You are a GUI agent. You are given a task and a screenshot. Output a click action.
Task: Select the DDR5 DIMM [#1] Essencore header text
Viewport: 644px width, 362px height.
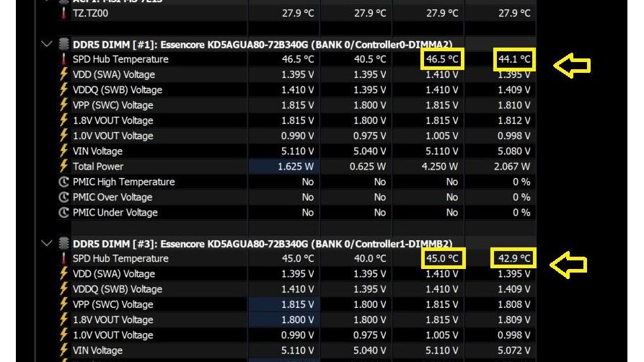(263, 45)
